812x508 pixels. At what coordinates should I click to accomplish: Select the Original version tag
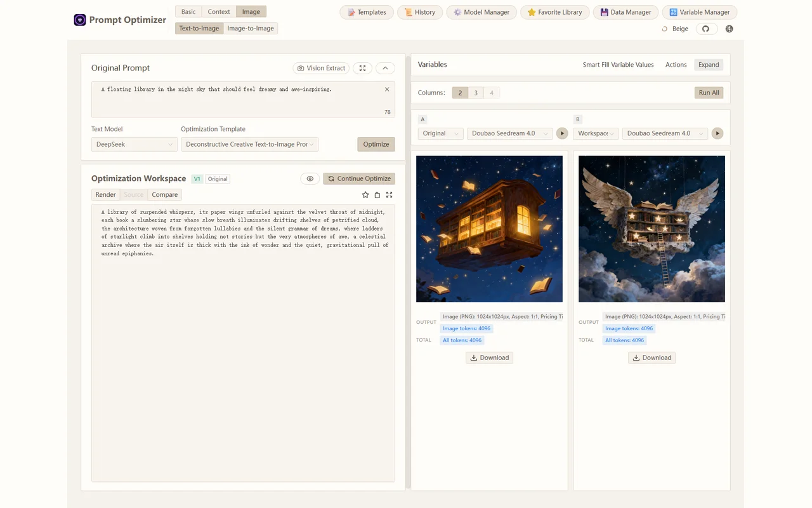218,179
